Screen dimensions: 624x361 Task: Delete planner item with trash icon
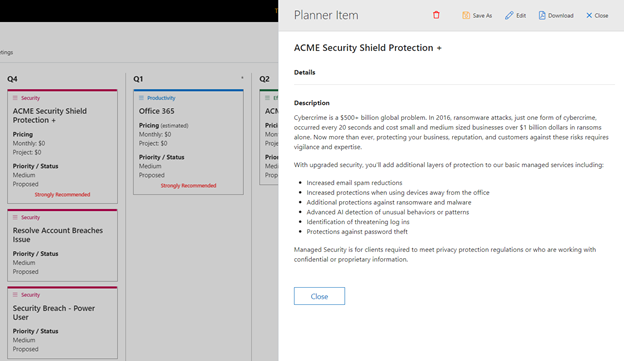(x=436, y=15)
